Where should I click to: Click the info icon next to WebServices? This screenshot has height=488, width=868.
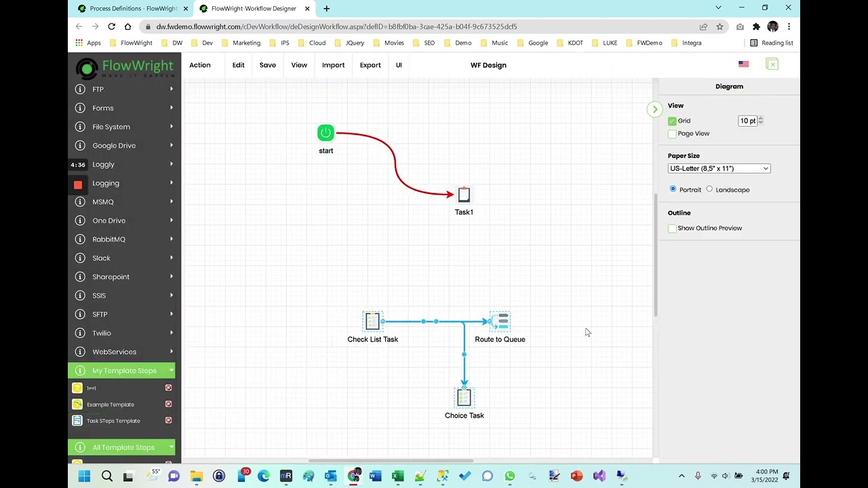[x=80, y=352]
